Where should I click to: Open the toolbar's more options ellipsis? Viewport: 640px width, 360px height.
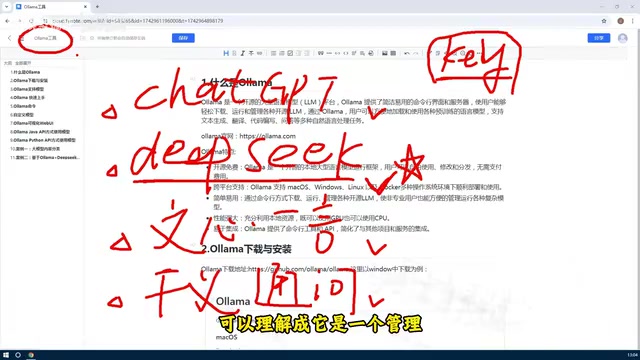479,53
